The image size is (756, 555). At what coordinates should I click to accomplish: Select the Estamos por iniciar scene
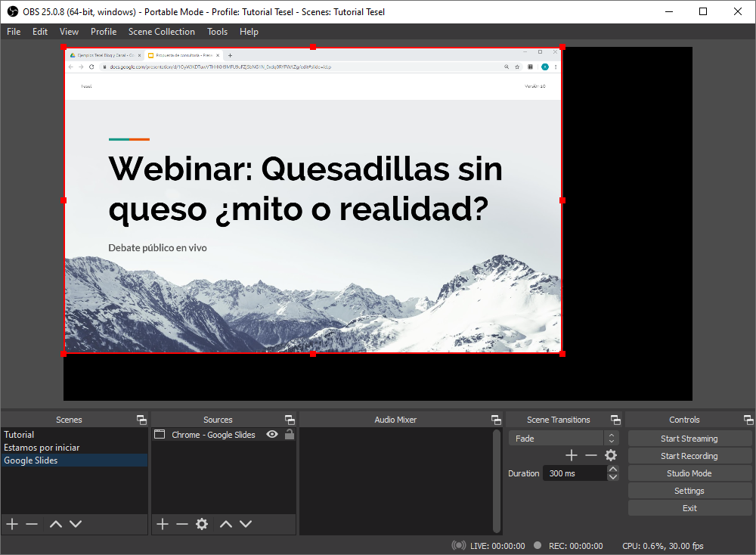tap(45, 447)
